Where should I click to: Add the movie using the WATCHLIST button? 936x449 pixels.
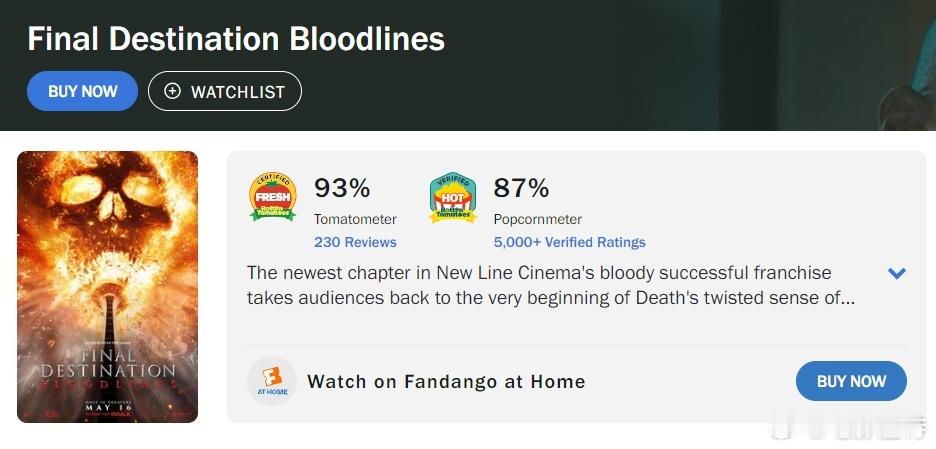[224, 91]
